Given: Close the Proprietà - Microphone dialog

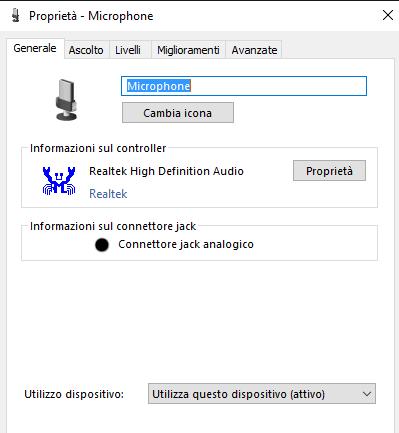Looking at the screenshot, I should point(388,15).
